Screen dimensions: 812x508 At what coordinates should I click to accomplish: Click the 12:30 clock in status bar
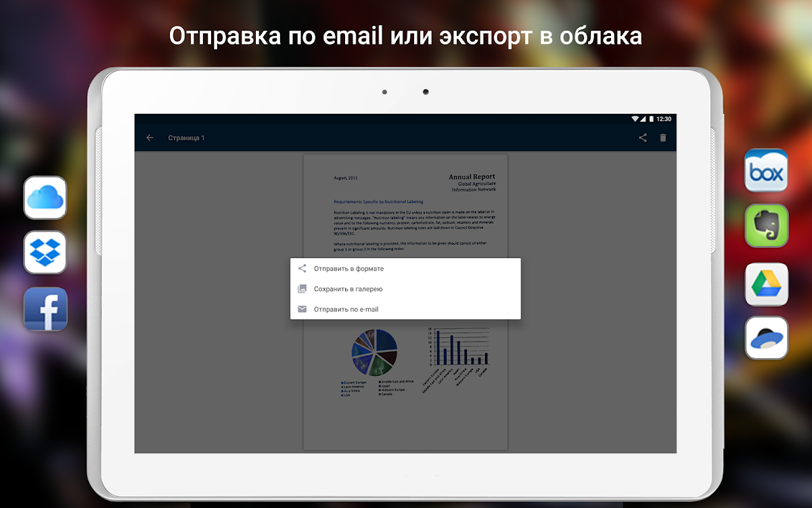664,119
